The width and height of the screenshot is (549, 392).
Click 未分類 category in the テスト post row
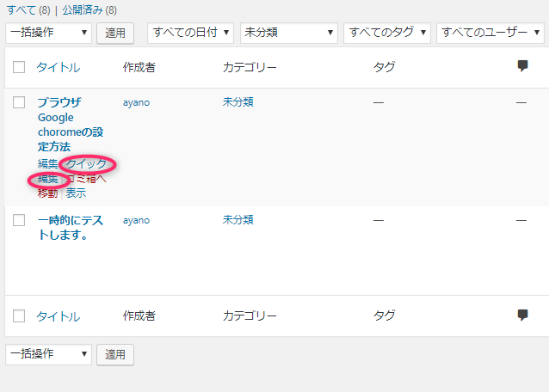pyautogui.click(x=238, y=220)
